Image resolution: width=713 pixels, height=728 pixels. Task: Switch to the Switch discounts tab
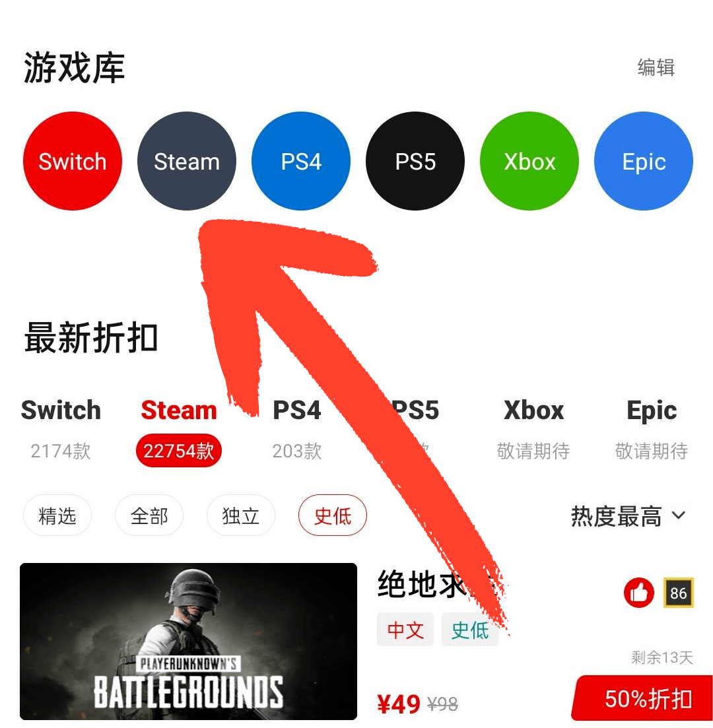pyautogui.click(x=61, y=428)
